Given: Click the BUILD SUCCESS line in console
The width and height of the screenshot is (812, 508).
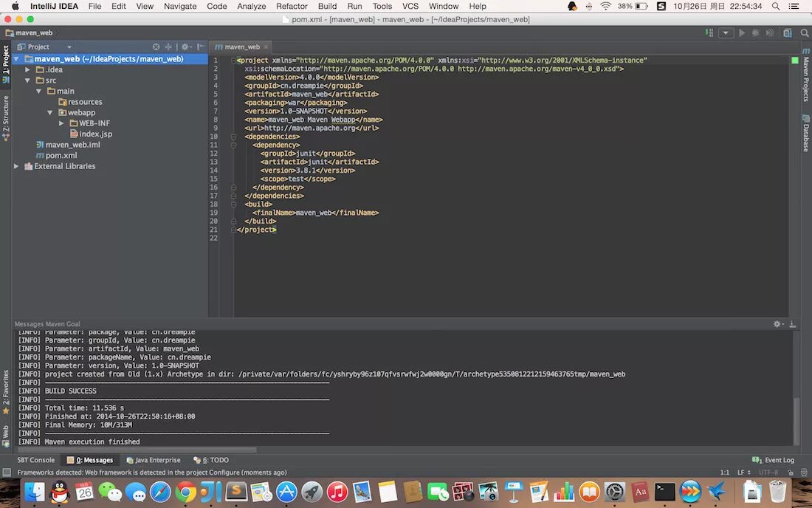Looking at the screenshot, I should (70, 391).
